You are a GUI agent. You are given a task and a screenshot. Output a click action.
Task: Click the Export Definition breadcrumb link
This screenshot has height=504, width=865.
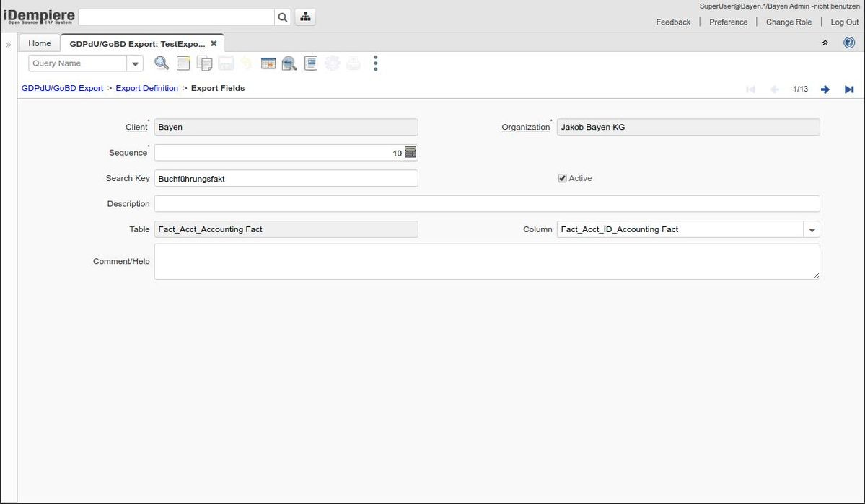[x=146, y=88]
